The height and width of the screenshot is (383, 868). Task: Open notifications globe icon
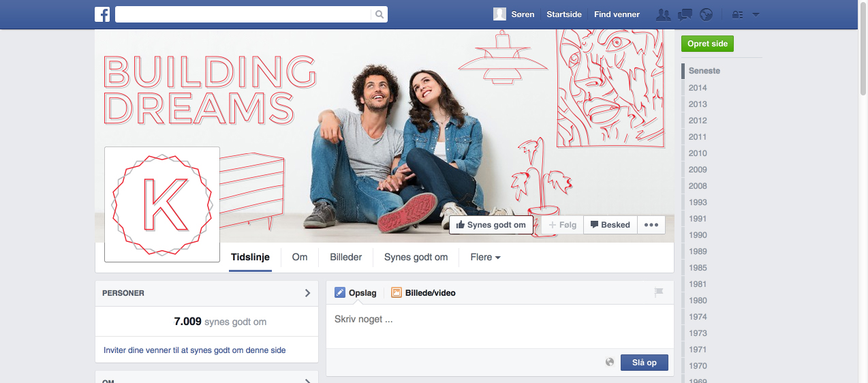click(706, 14)
